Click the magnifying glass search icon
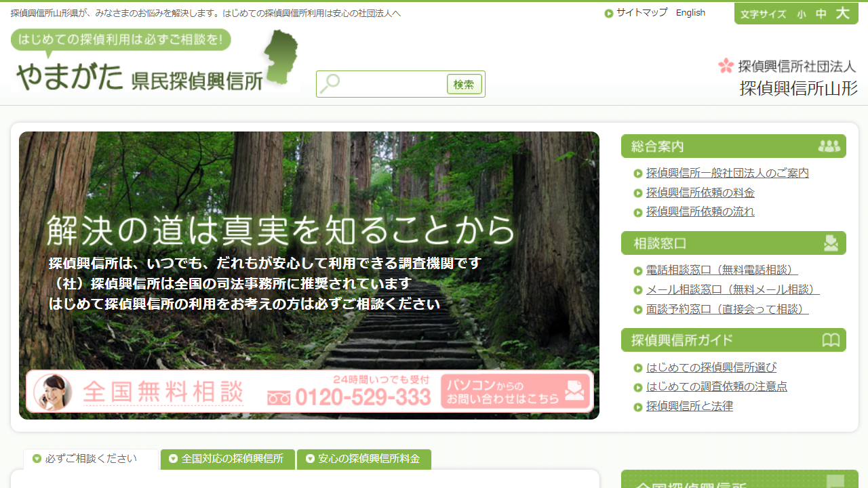The height and width of the screenshot is (488, 868). click(x=330, y=83)
